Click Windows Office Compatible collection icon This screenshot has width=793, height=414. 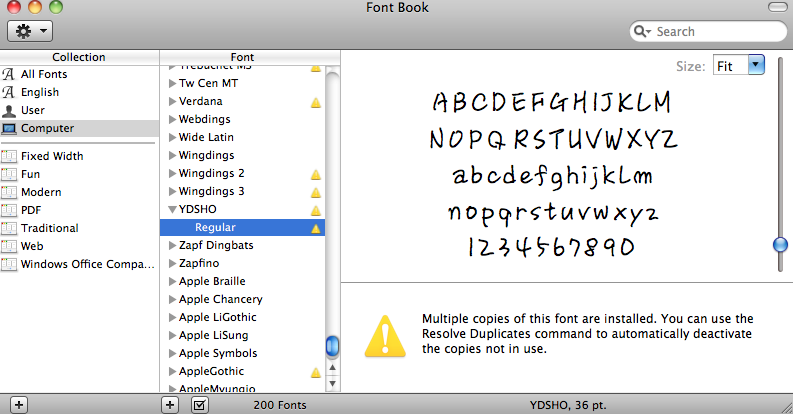point(9,264)
